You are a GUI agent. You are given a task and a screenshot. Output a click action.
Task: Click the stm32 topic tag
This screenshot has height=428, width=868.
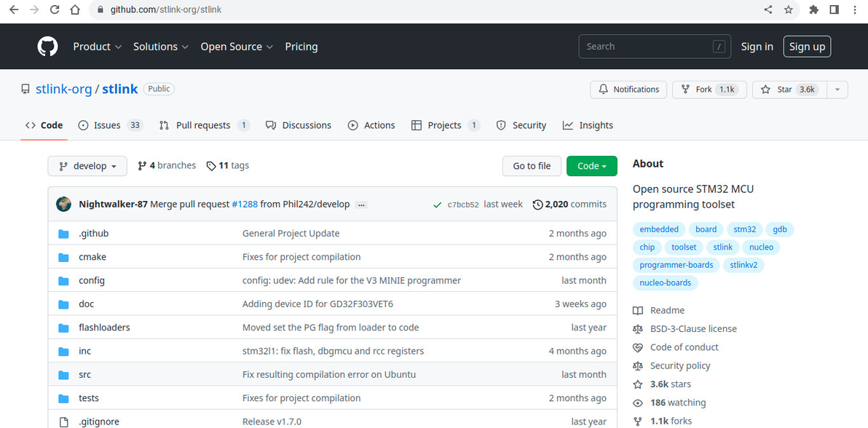click(x=744, y=229)
